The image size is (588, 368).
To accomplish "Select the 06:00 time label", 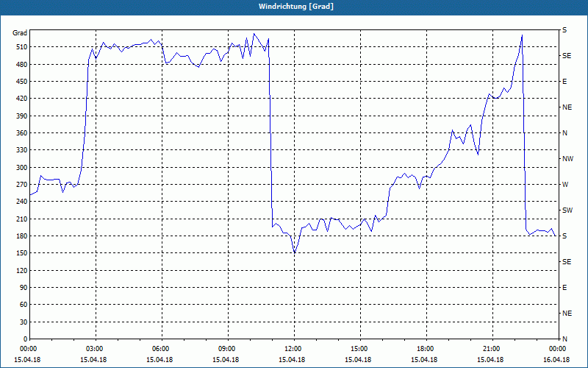I will click(x=159, y=349).
